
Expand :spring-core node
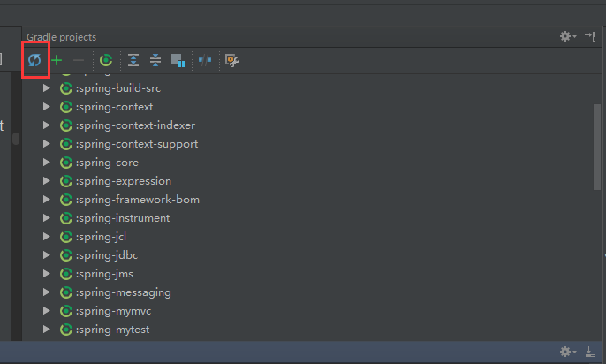(46, 163)
